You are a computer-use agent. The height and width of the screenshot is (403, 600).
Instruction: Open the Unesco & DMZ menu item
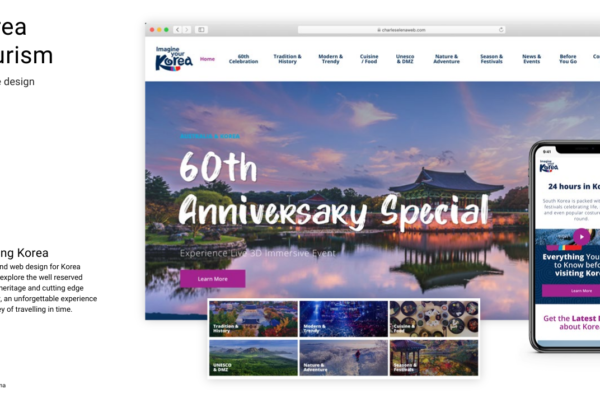click(405, 59)
